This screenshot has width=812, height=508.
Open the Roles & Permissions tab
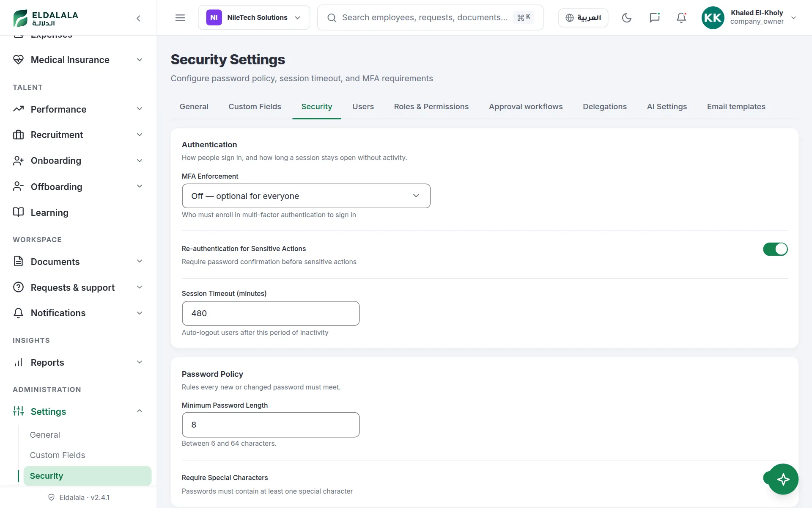tap(431, 107)
